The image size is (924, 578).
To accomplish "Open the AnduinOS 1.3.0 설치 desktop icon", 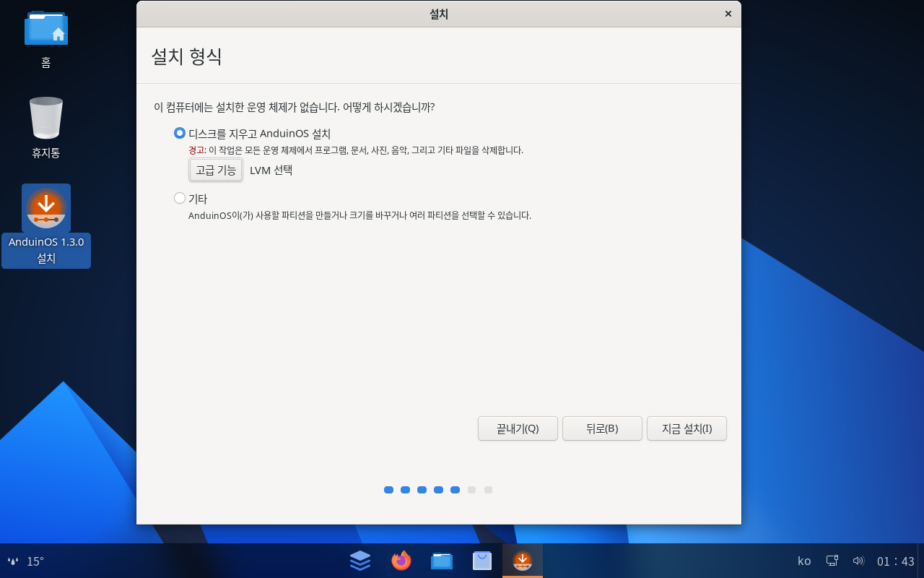I will coord(46,225).
